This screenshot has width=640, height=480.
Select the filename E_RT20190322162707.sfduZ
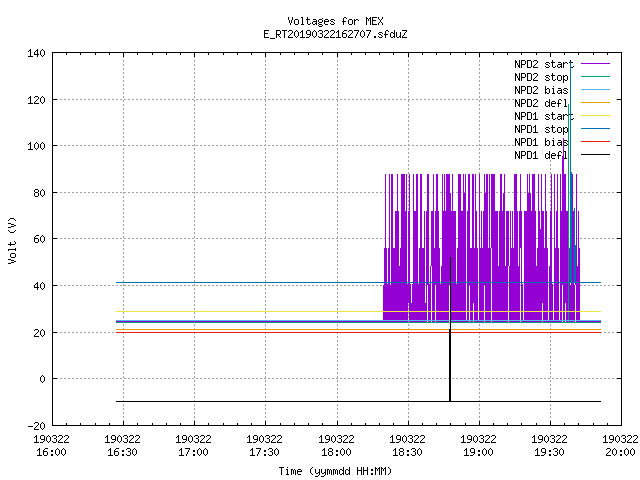pos(335,34)
